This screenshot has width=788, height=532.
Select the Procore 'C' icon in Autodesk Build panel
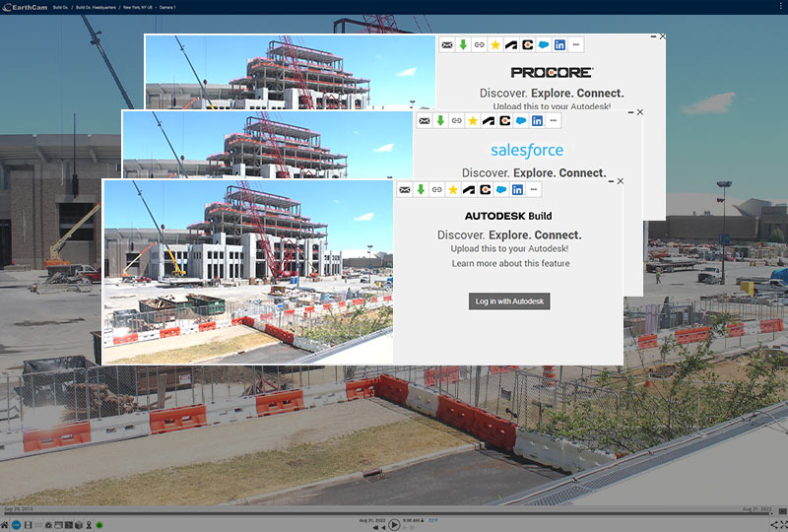pyautogui.click(x=485, y=189)
